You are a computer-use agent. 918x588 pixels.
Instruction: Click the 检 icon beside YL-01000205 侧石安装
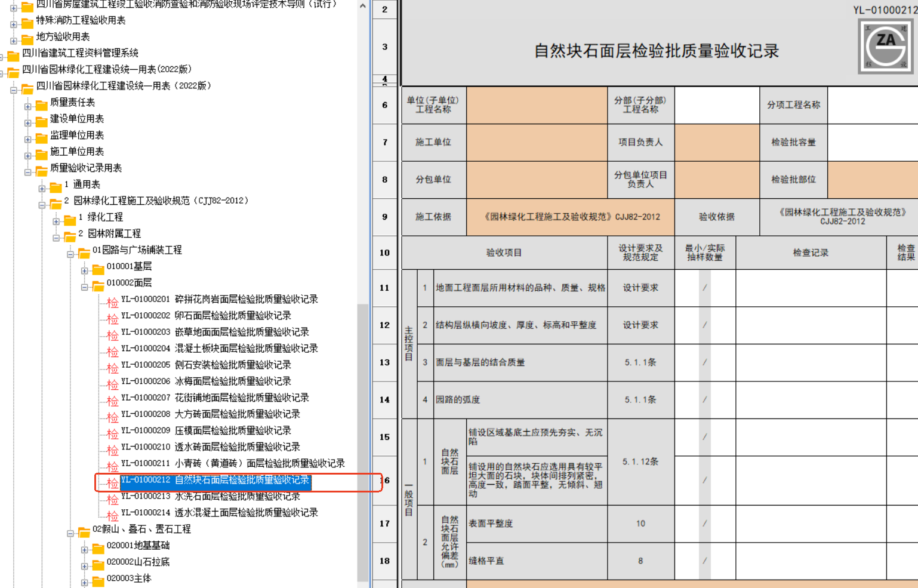coord(112,368)
